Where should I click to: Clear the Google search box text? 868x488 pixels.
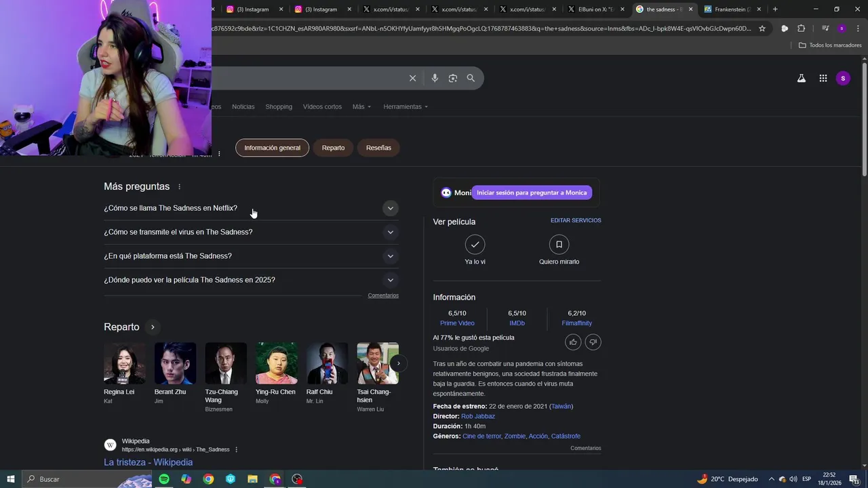click(x=412, y=78)
